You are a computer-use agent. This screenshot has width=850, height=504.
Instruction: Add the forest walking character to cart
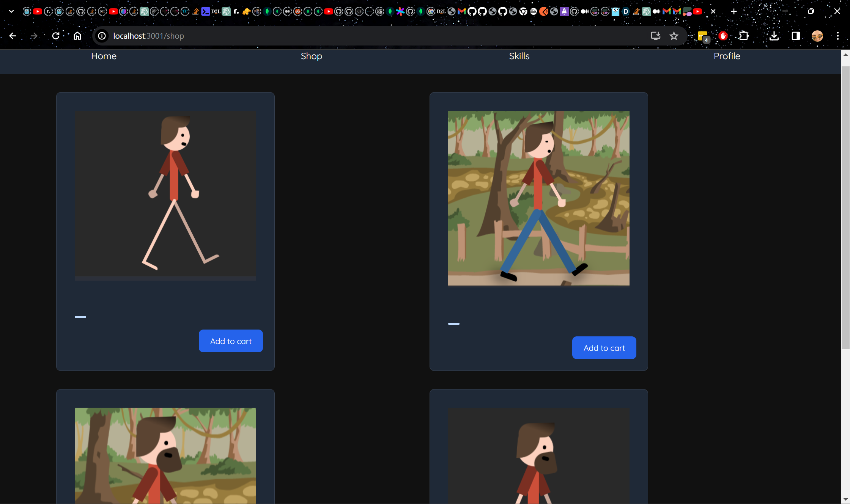[x=604, y=348]
